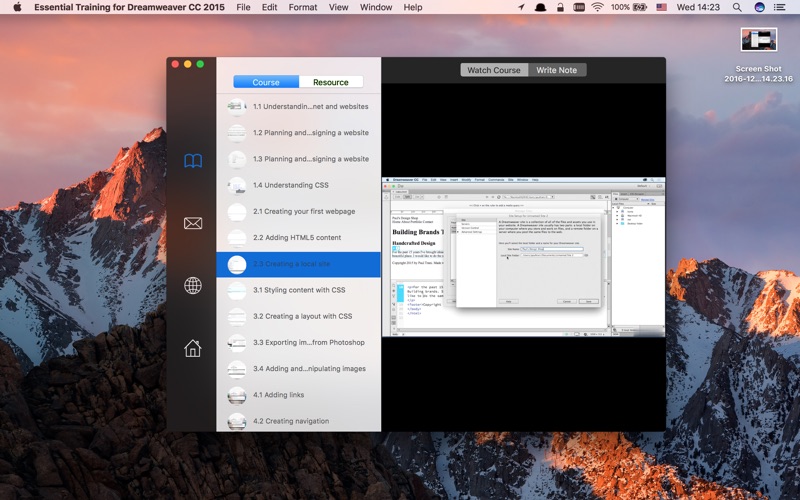Click the memory chip status icon in menu bar
This screenshot has width=800, height=500.
pyautogui.click(x=579, y=7)
